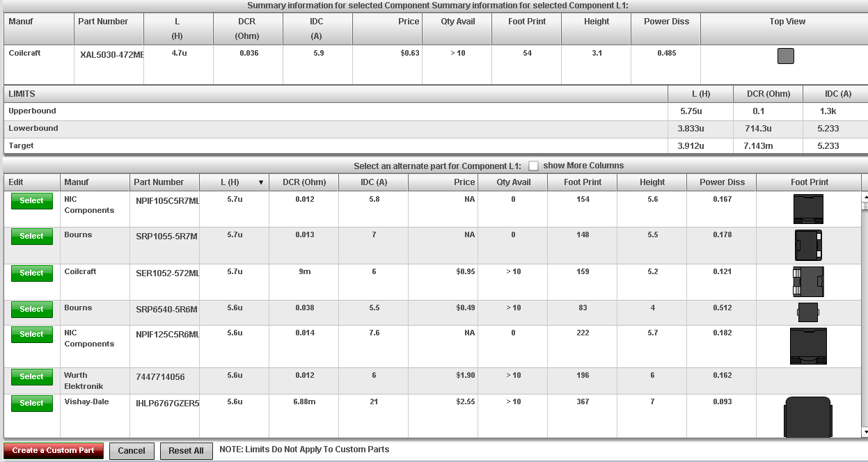Click the 6.88m DCR value of Vishay-Dale

[x=304, y=401]
